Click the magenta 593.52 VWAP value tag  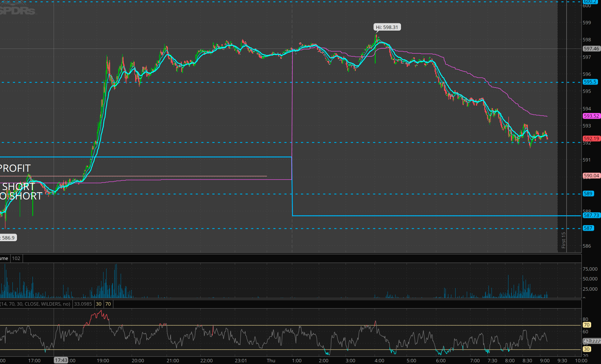click(x=591, y=116)
